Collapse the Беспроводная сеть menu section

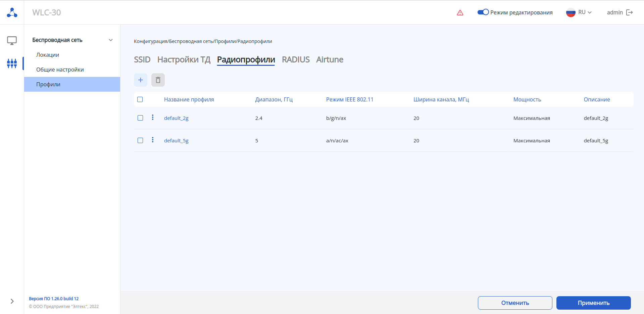(111, 40)
